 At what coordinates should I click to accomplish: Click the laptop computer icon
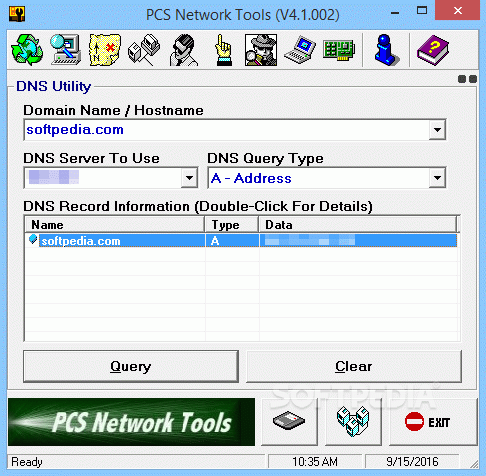pyautogui.click(x=300, y=50)
